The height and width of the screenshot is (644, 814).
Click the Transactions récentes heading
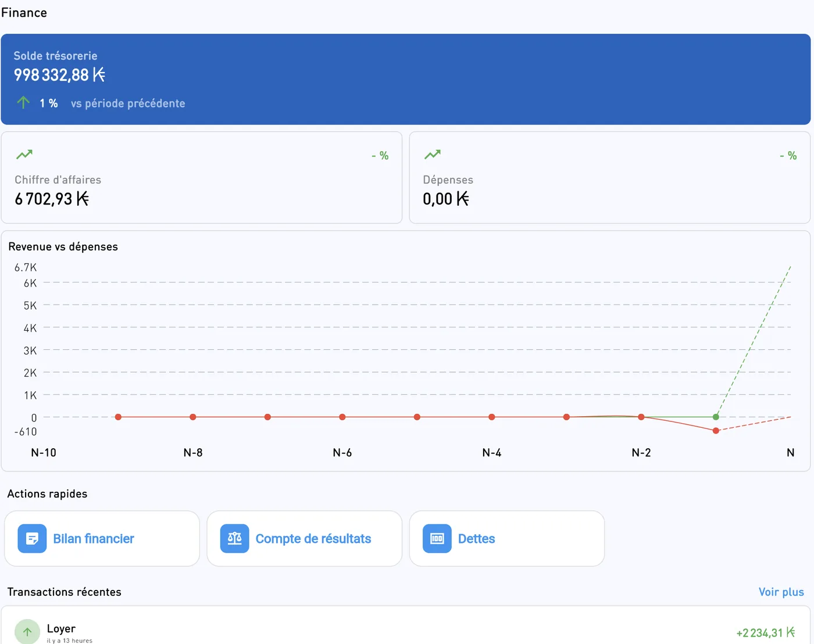[64, 592]
